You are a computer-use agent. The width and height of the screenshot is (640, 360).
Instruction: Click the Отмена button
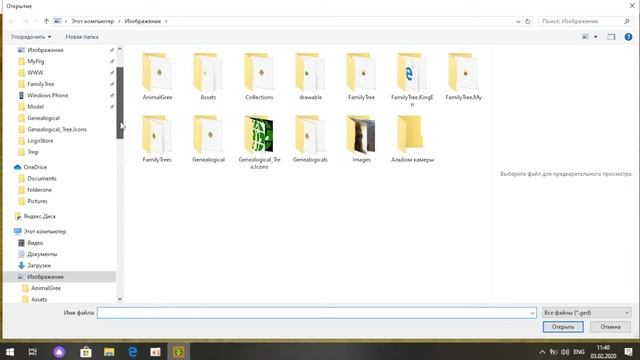point(610,327)
